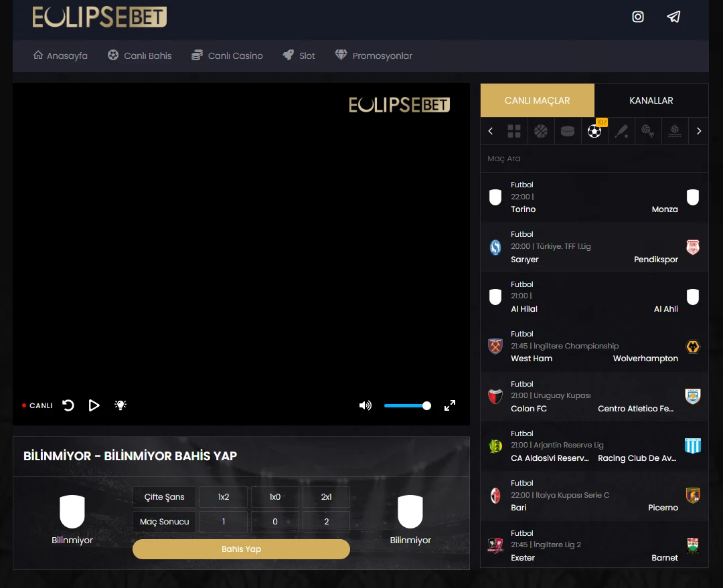Filter matches by water polo icon
The width and height of the screenshot is (723, 588).
tap(675, 131)
